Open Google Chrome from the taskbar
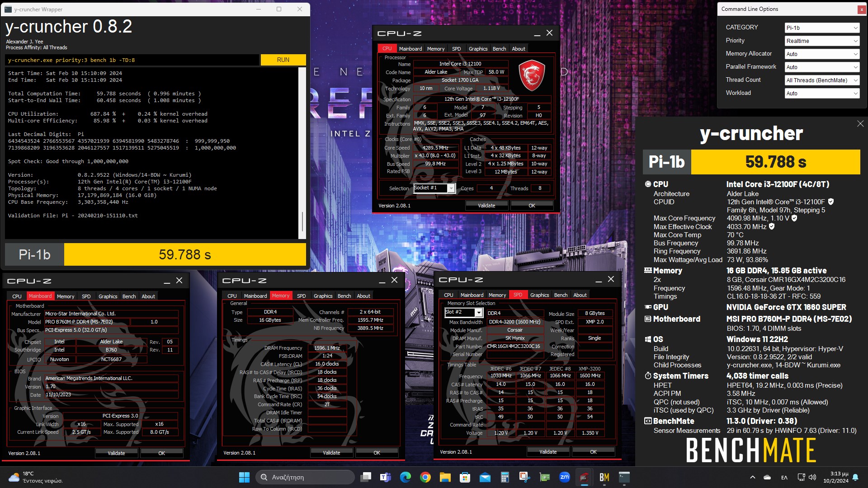The height and width of the screenshot is (488, 868). pos(425,477)
